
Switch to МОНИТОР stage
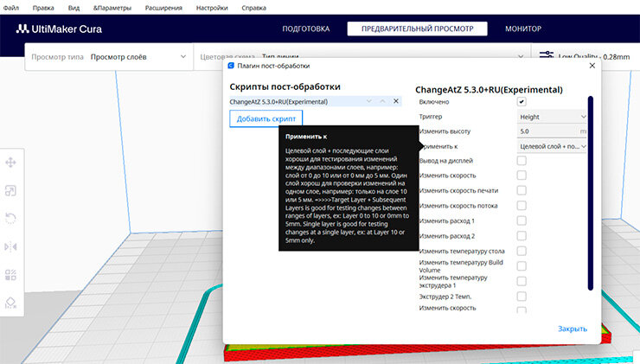[x=523, y=29]
